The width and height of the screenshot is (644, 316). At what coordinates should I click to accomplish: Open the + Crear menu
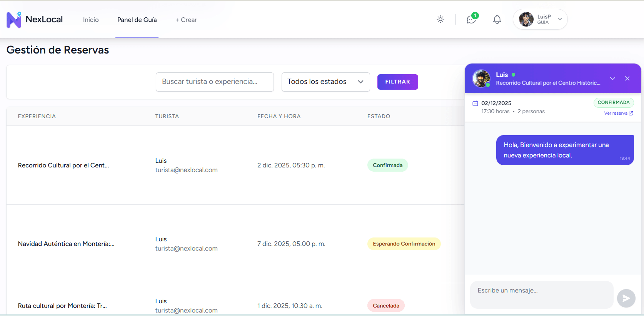(186, 20)
